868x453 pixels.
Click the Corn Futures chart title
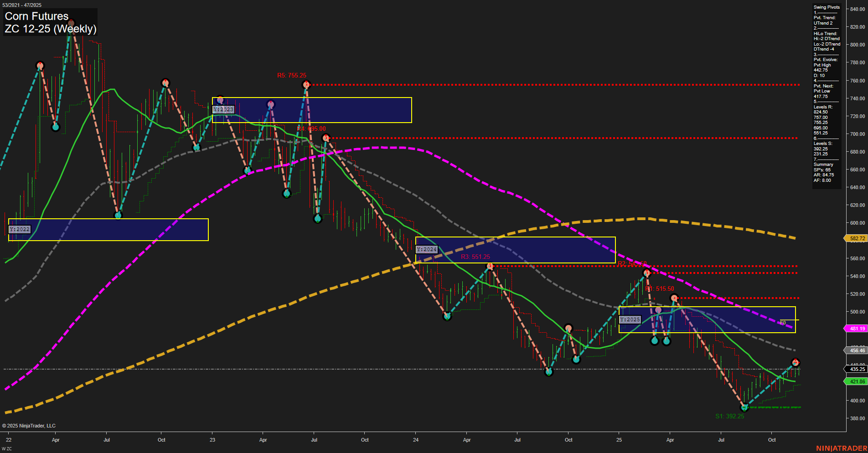pyautogui.click(x=36, y=16)
